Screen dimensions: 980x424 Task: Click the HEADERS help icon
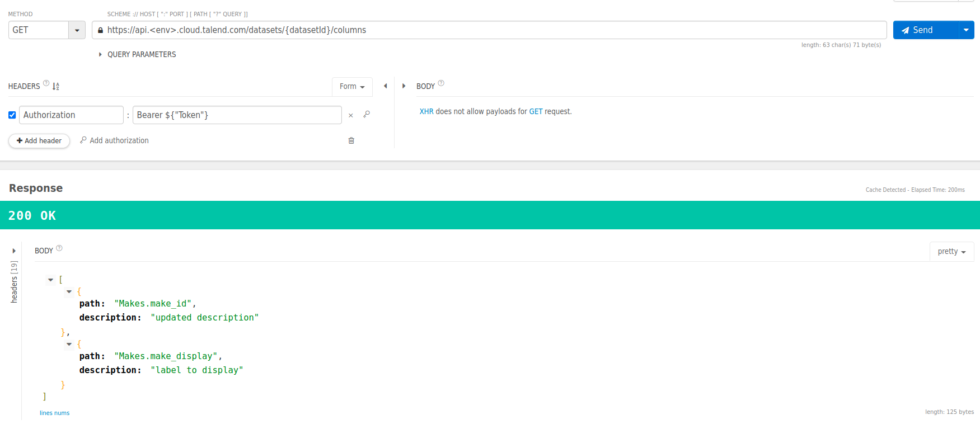(46, 83)
